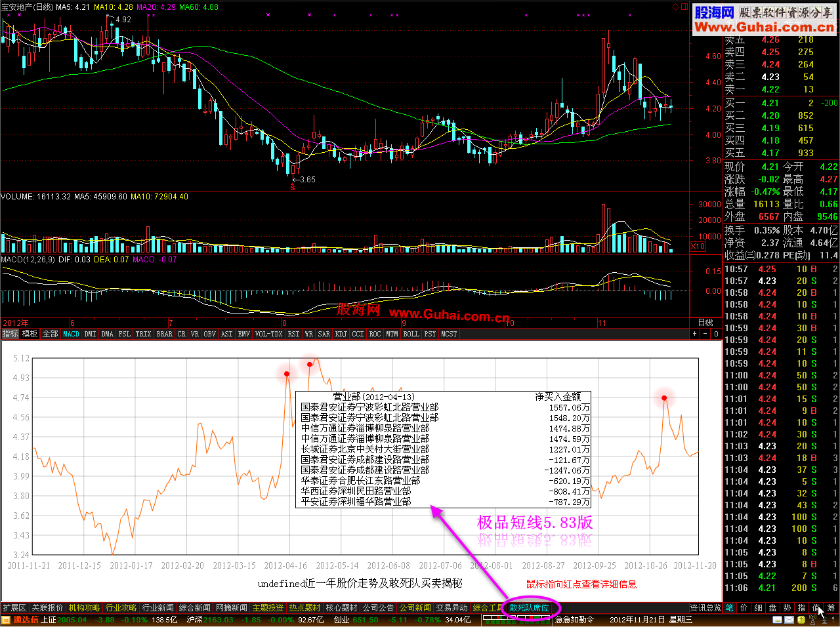Image resolution: width=840 pixels, height=627 pixels.
Task: Click the 2012-04-16 date on the chart axis
Action: coord(285,565)
